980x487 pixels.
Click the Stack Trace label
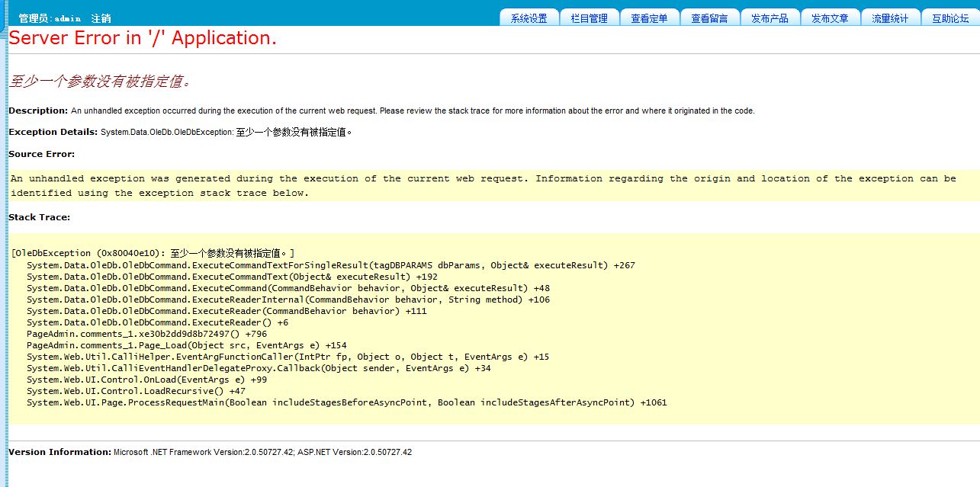click(39, 217)
